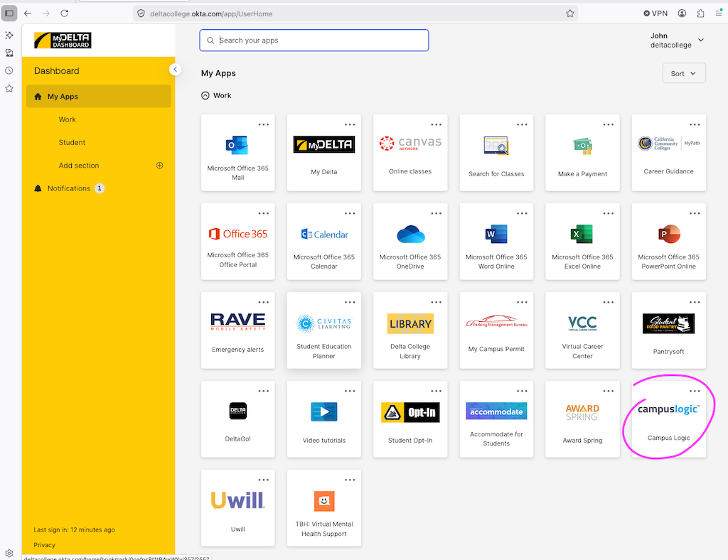This screenshot has width=728, height=560.
Task: Open Video tutorials play icon
Action: (x=324, y=411)
